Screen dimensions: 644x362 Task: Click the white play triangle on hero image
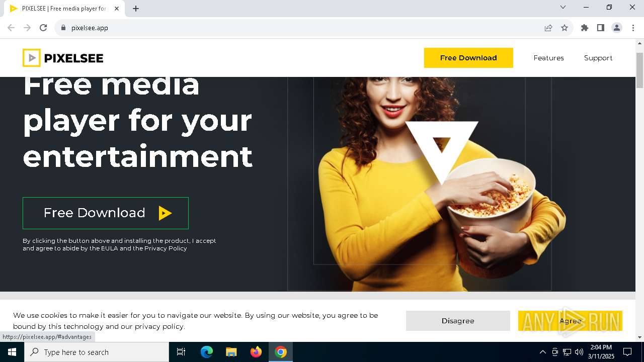pos(442,153)
